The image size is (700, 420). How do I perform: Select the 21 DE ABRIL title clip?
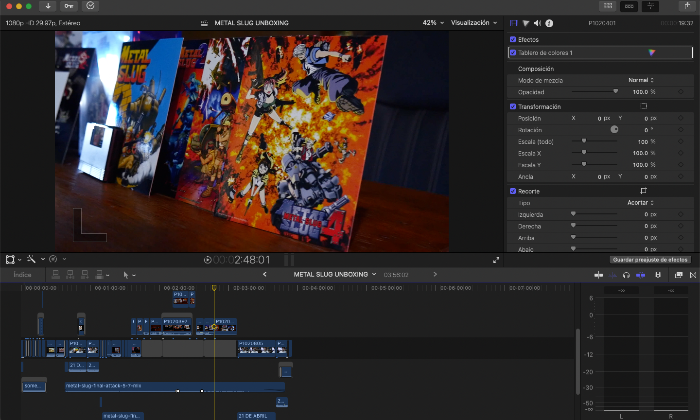256,416
